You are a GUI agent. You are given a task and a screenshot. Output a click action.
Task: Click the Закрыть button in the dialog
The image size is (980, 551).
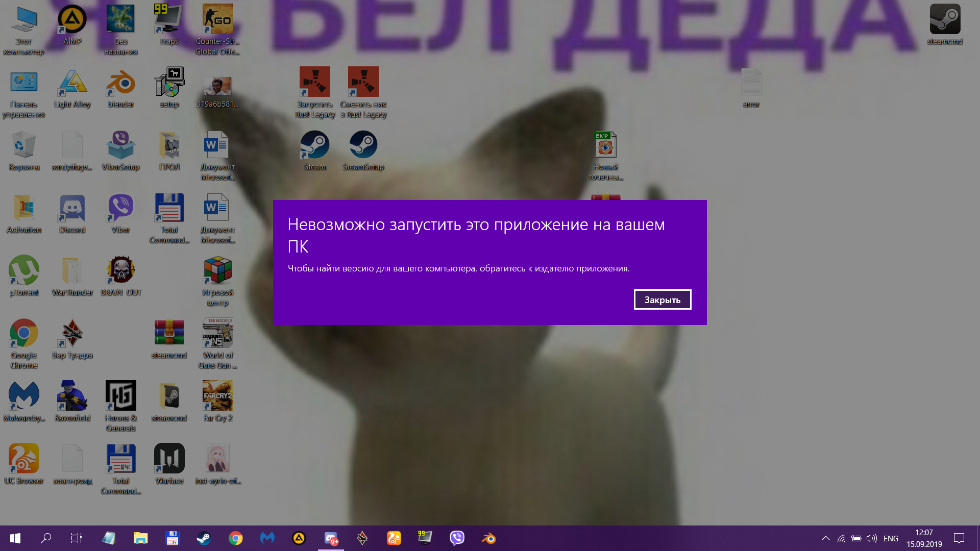(662, 299)
